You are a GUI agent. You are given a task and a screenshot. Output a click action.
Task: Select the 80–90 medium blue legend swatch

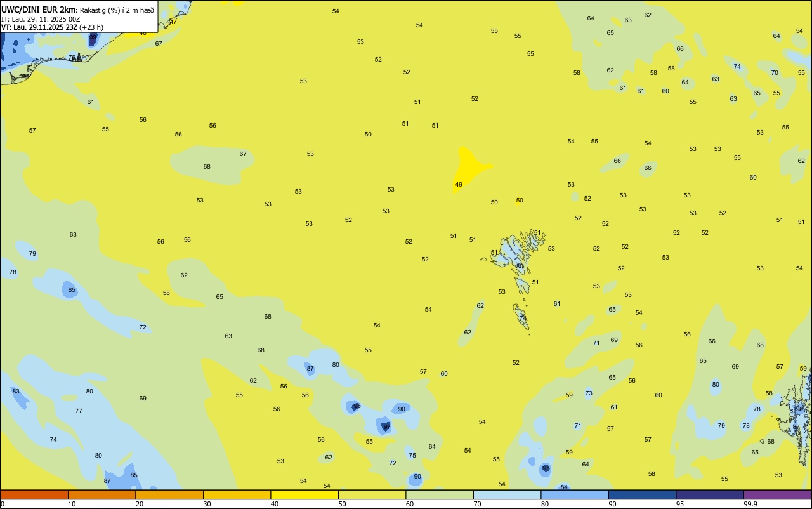(575, 494)
